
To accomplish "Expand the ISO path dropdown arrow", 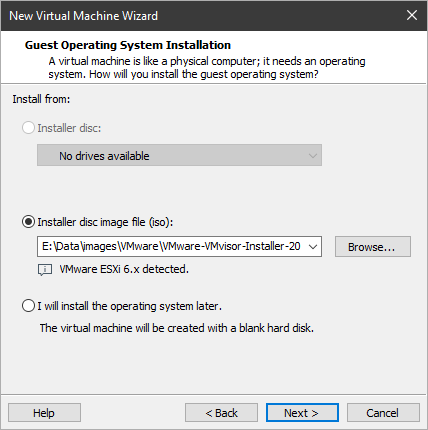I will click(313, 247).
